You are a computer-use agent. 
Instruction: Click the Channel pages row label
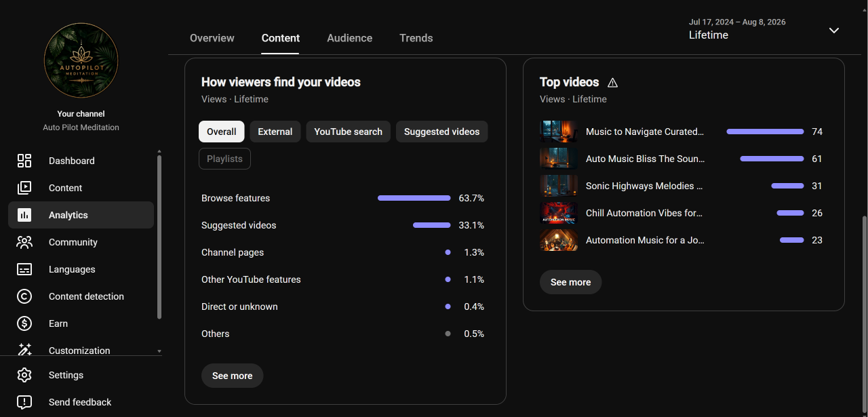(x=233, y=252)
